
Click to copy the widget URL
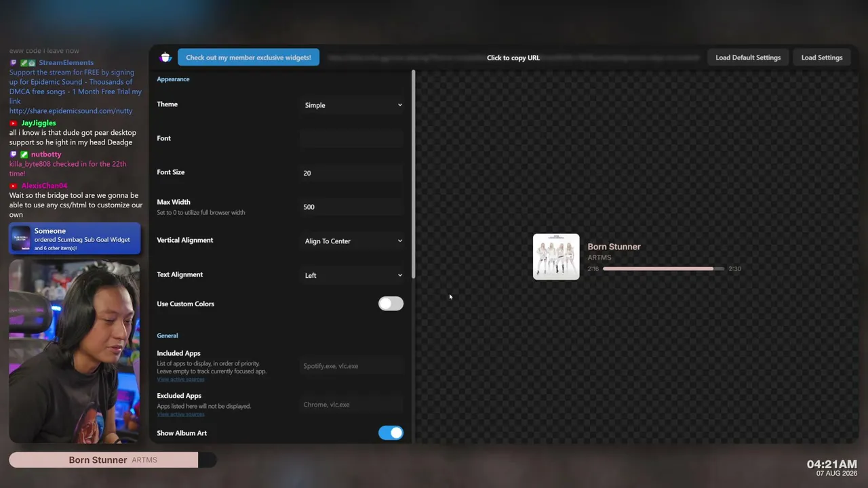(x=513, y=58)
